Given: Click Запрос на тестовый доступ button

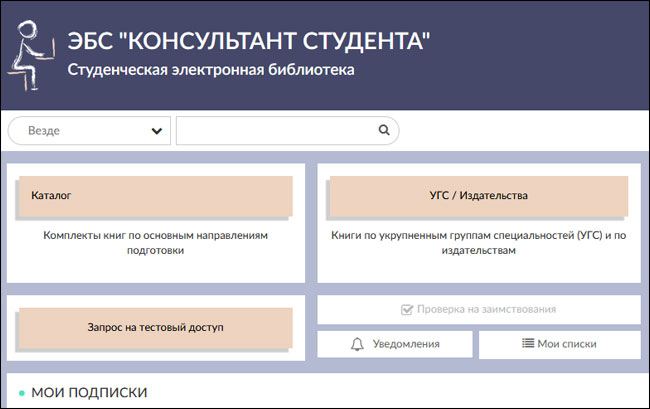Looking at the screenshot, I should point(156,327).
